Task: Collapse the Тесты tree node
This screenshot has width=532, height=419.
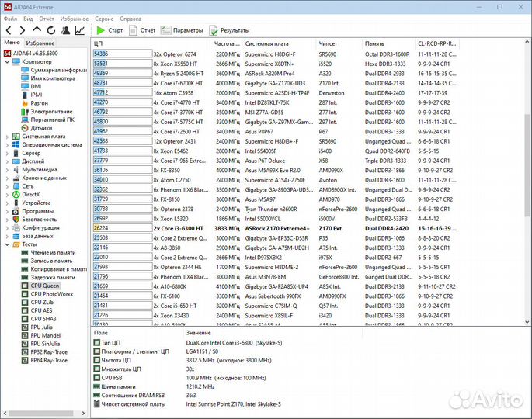Action: click(8, 244)
